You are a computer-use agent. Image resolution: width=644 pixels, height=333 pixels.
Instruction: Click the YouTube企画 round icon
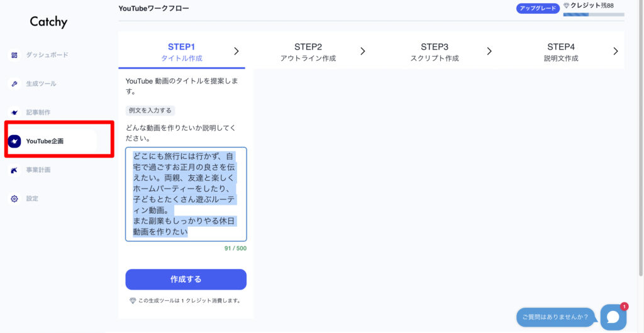tap(14, 141)
